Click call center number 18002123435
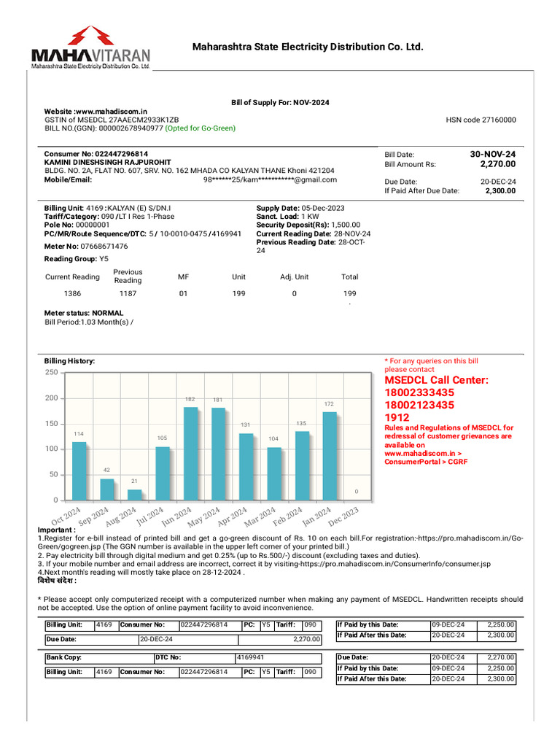This screenshot has height=747, width=560. (419, 405)
